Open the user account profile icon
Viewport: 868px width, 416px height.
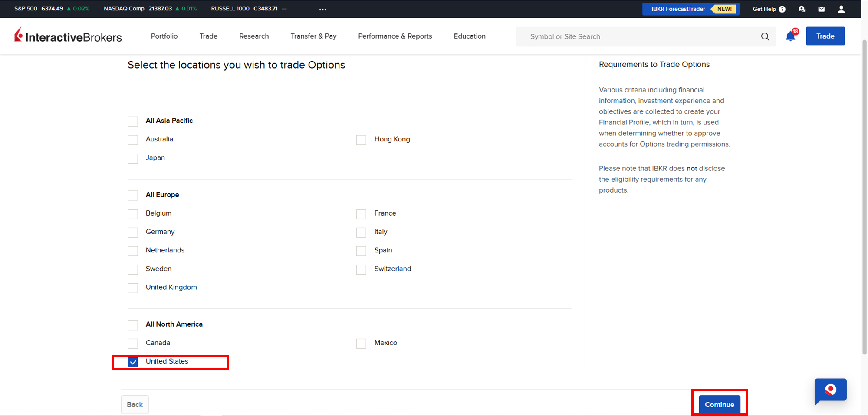(x=841, y=9)
